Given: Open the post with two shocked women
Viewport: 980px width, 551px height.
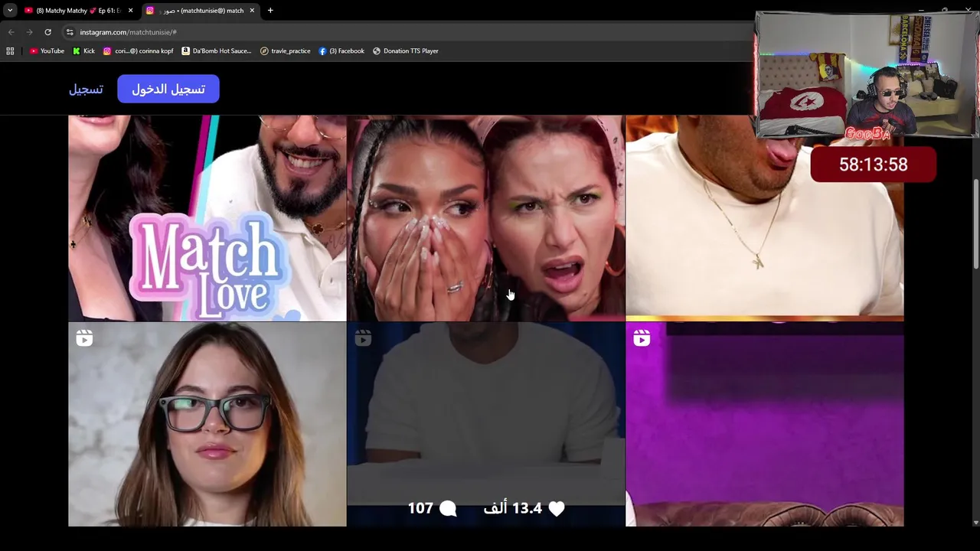Looking at the screenshot, I should click(486, 218).
